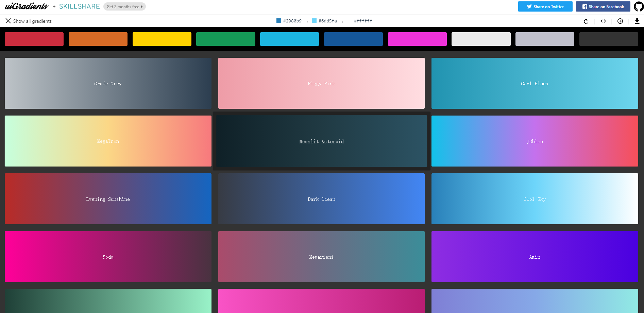Filter gradients by red swatch

coord(34,39)
